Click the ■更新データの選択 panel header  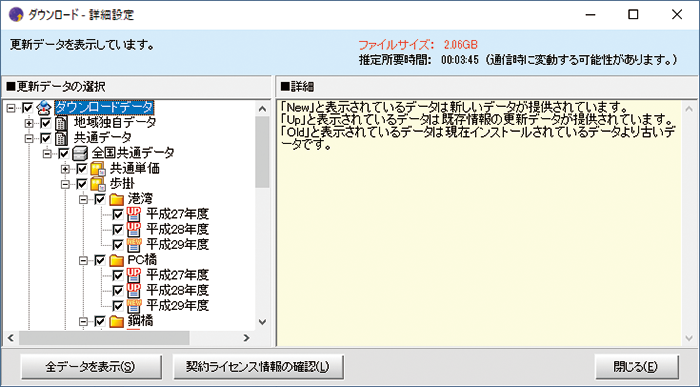pyautogui.click(x=56, y=87)
